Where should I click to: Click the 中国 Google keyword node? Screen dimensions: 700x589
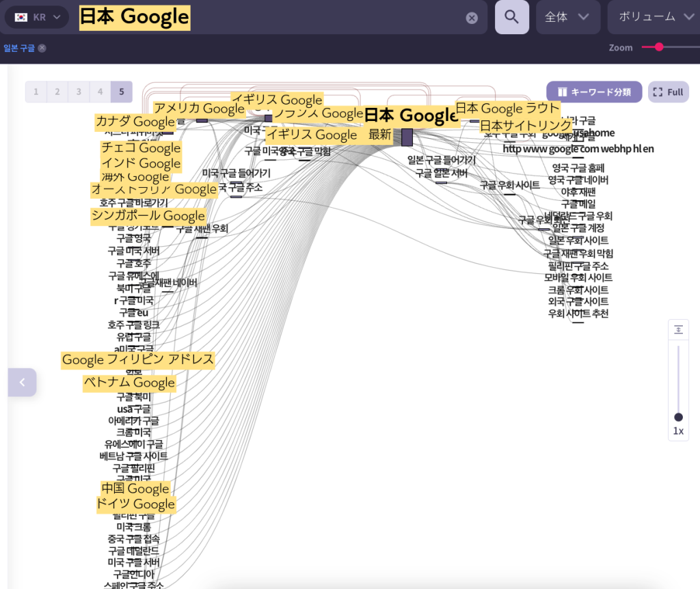click(135, 489)
